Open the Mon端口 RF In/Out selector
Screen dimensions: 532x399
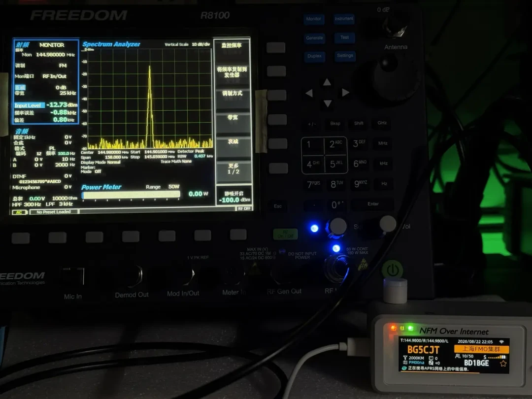tap(41, 76)
